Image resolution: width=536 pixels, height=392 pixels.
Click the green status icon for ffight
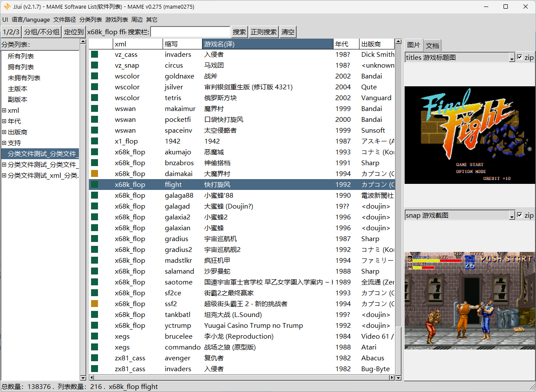[x=94, y=184]
